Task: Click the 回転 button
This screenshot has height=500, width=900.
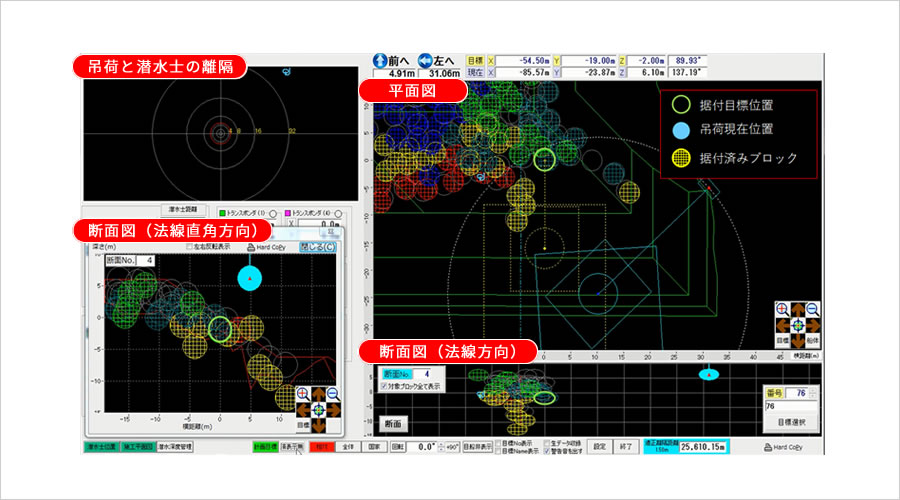Action: coord(398,447)
